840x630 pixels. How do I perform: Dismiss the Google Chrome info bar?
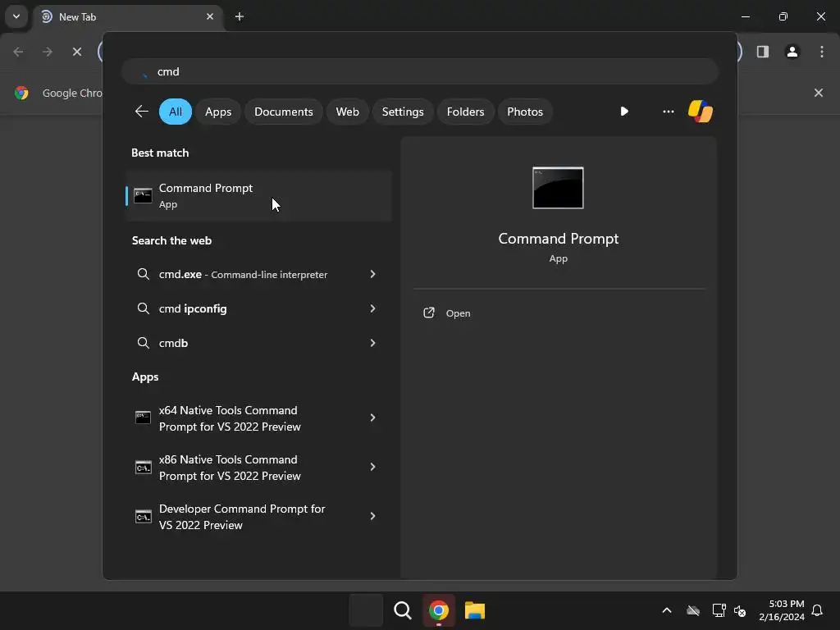pyautogui.click(x=819, y=93)
